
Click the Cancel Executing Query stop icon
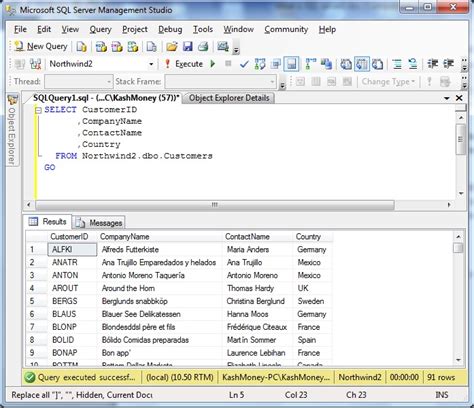tap(228, 63)
